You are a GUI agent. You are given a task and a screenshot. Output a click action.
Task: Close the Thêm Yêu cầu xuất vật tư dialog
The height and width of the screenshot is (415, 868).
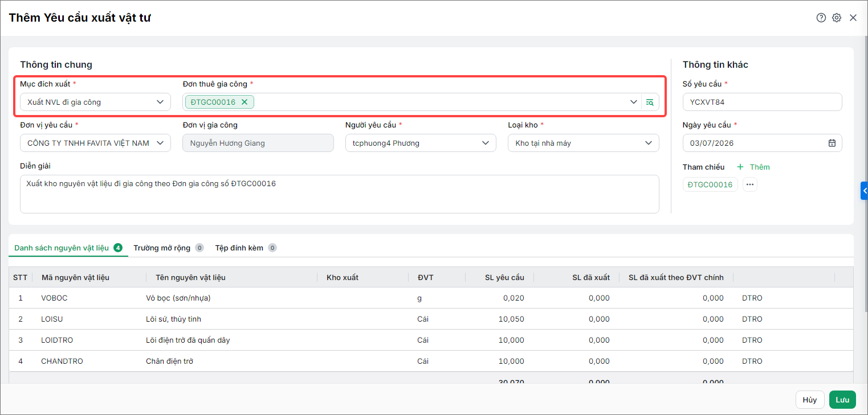point(853,18)
